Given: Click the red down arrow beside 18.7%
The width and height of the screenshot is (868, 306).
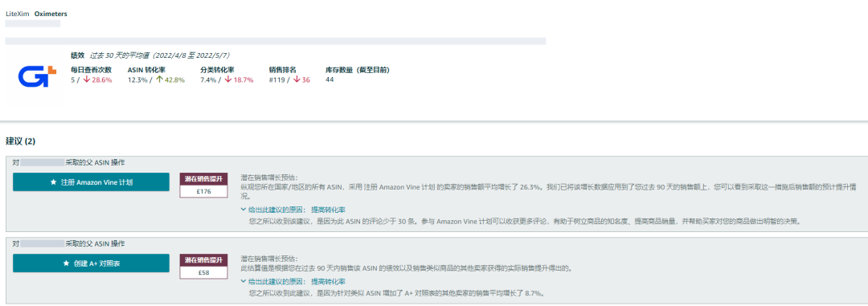Looking at the screenshot, I should click(x=228, y=80).
